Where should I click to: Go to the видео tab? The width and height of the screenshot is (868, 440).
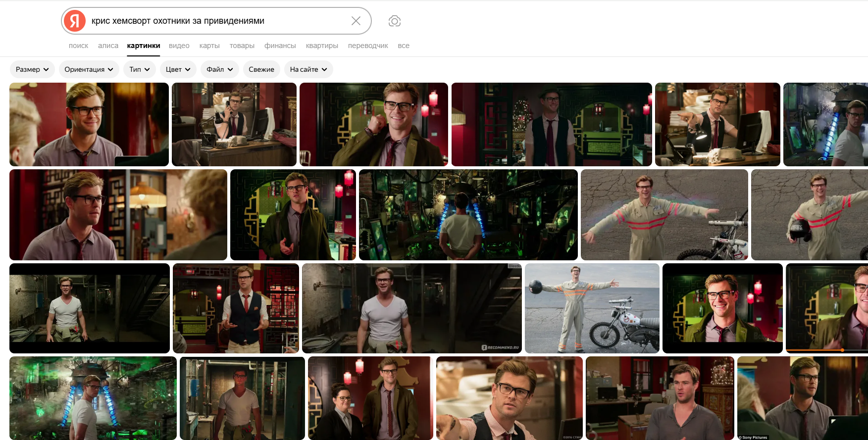coord(179,46)
